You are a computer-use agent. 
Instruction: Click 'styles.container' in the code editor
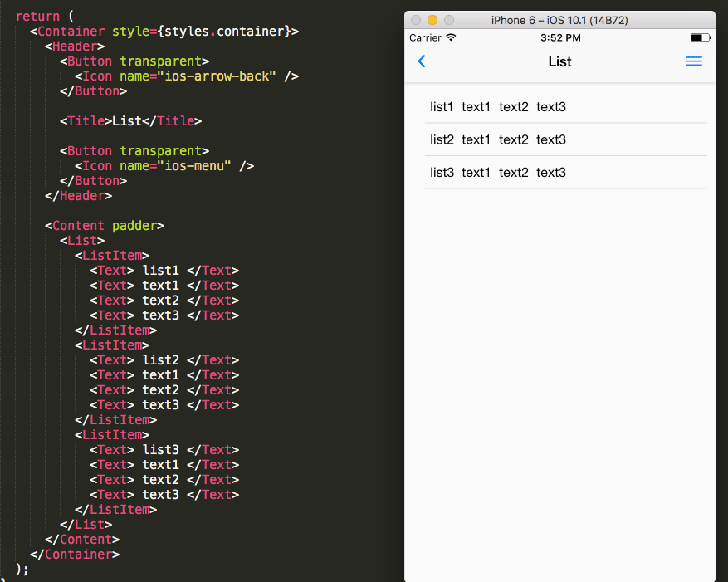(x=224, y=31)
